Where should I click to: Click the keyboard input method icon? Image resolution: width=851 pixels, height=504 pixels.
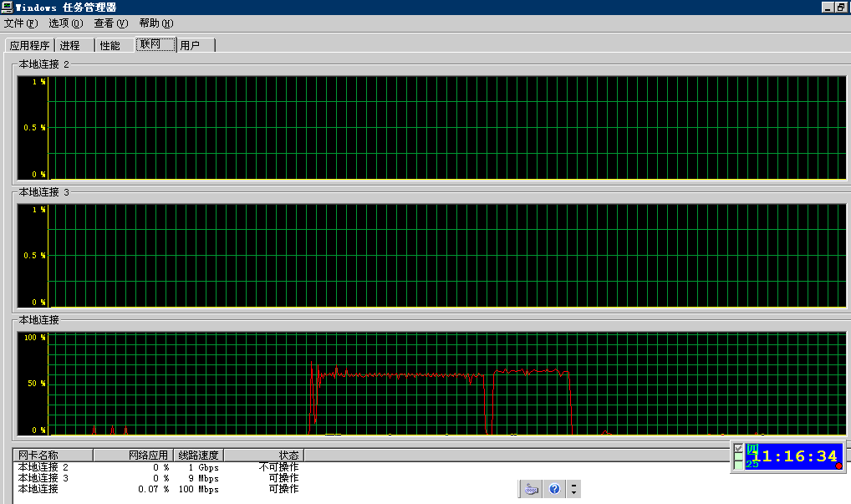click(532, 489)
